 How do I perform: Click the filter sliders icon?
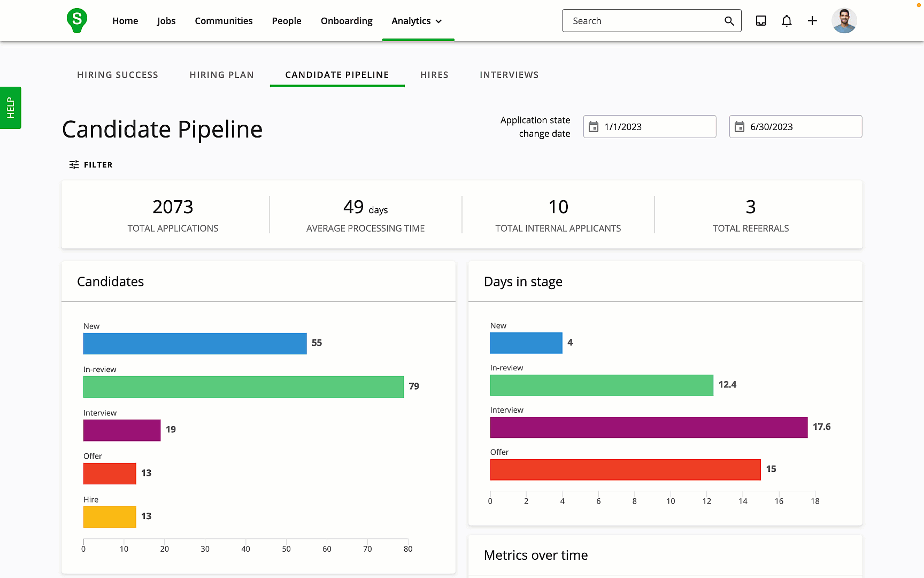[x=74, y=164]
